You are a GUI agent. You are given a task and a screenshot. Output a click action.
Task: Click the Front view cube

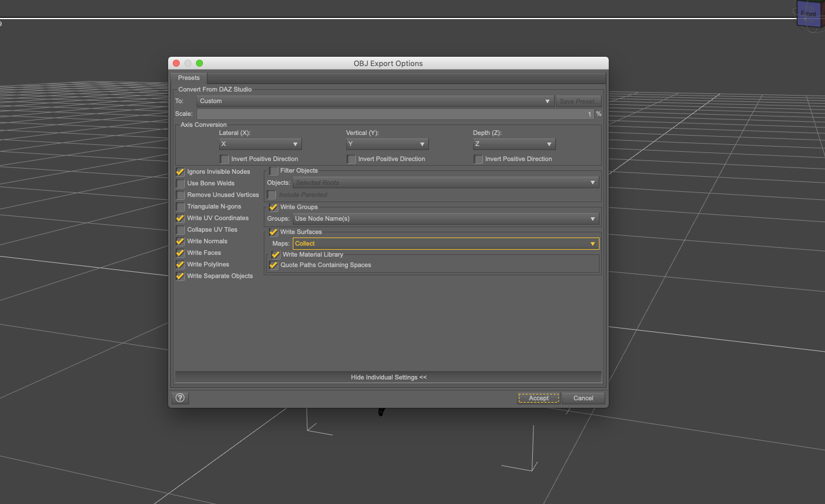pos(808,14)
